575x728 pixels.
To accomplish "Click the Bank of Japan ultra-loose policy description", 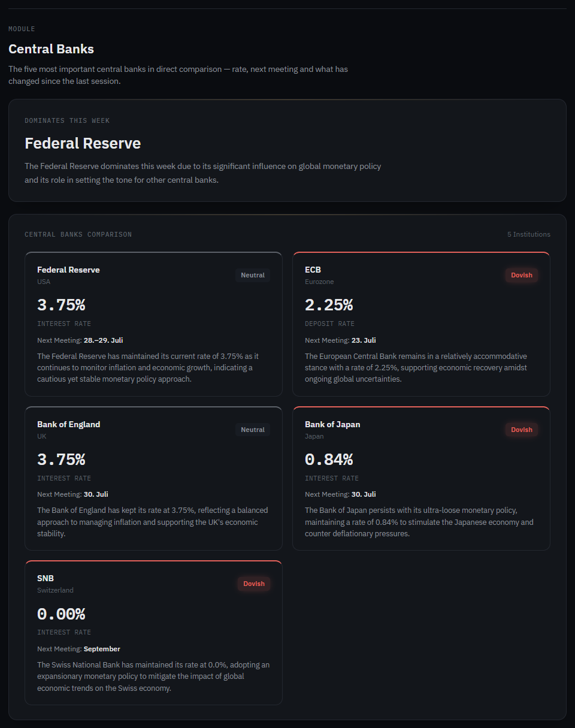I will click(419, 522).
